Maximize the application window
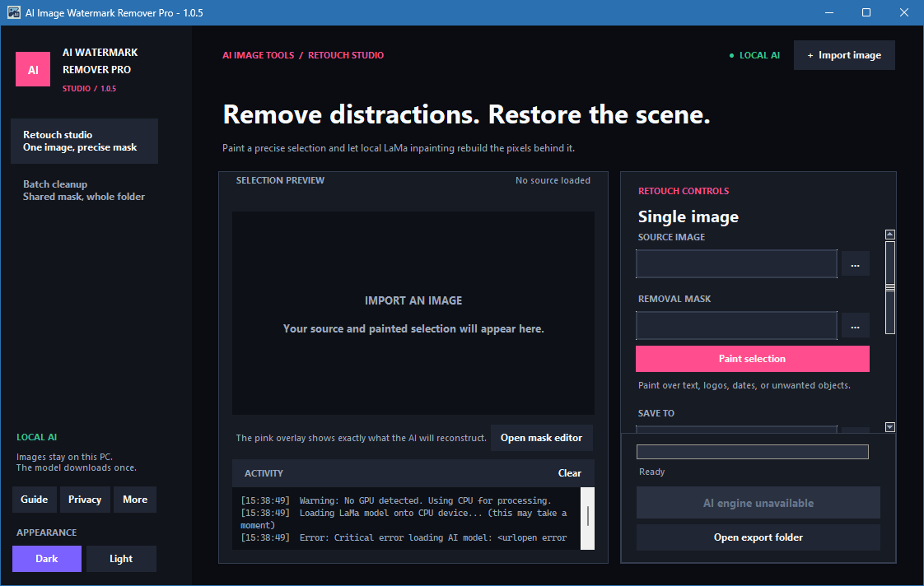The image size is (924, 586). tap(866, 12)
